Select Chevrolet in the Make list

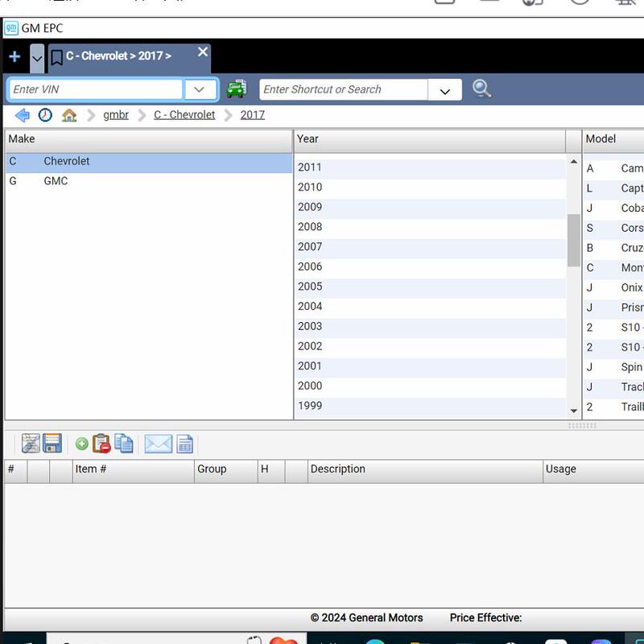click(149, 162)
